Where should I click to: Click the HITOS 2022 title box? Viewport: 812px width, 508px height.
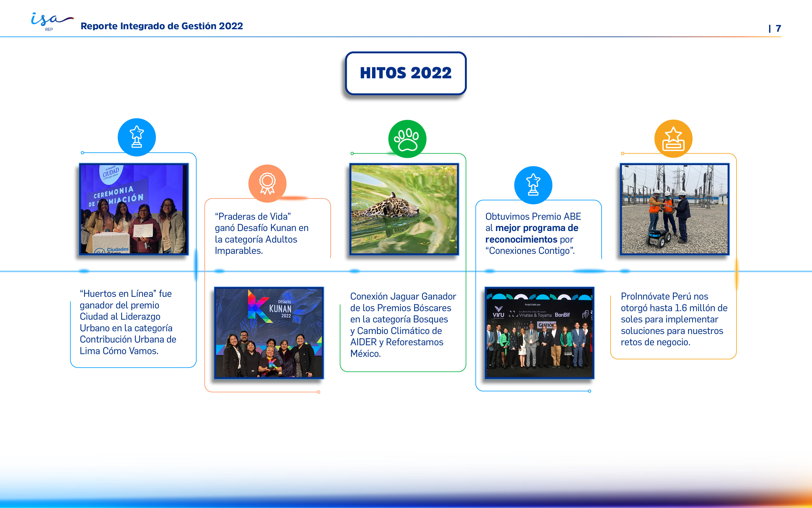coord(406,73)
